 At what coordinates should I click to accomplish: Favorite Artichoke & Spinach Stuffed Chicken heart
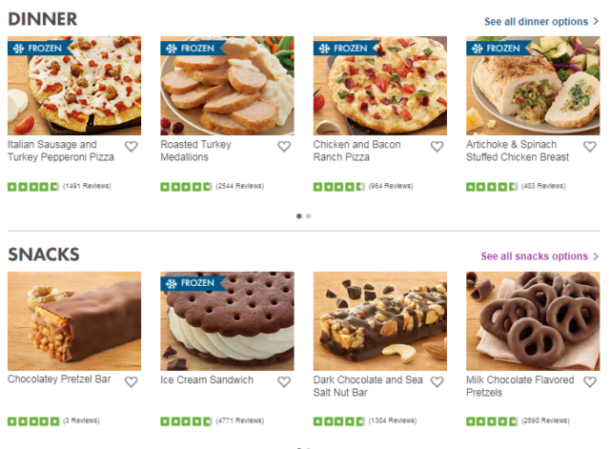(x=590, y=146)
